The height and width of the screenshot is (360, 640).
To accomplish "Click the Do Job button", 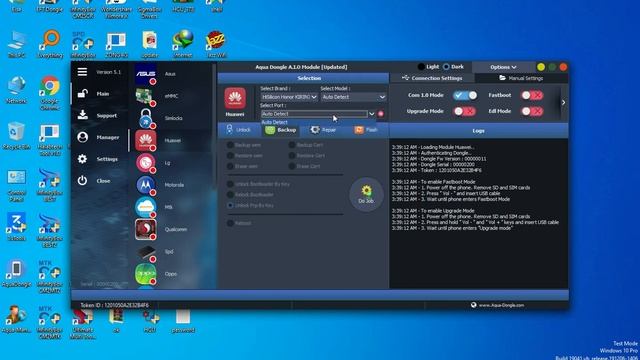I will click(x=366, y=194).
